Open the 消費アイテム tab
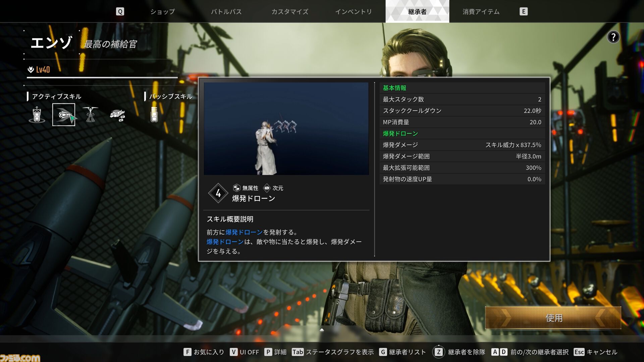 tap(481, 11)
